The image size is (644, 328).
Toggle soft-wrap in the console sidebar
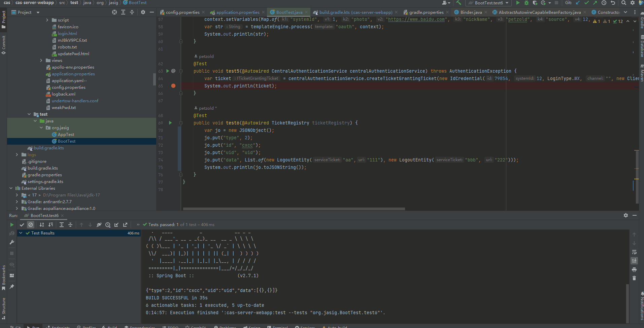[x=634, y=252]
